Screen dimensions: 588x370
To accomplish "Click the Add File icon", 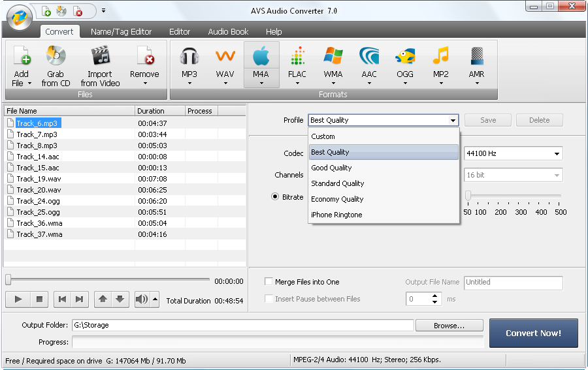I will click(22, 55).
